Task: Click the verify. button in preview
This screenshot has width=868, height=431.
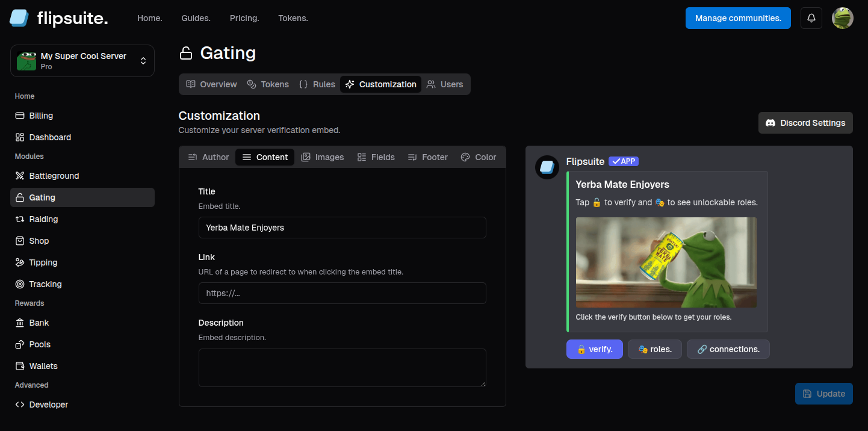Action: (x=595, y=349)
